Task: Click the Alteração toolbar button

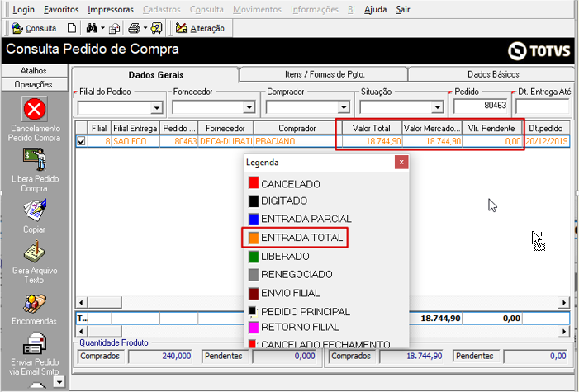Action: [200, 28]
